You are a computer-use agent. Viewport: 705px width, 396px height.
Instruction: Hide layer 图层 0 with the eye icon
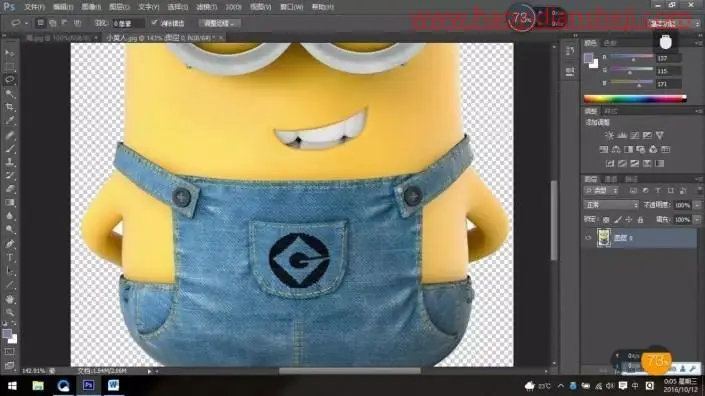(x=588, y=238)
